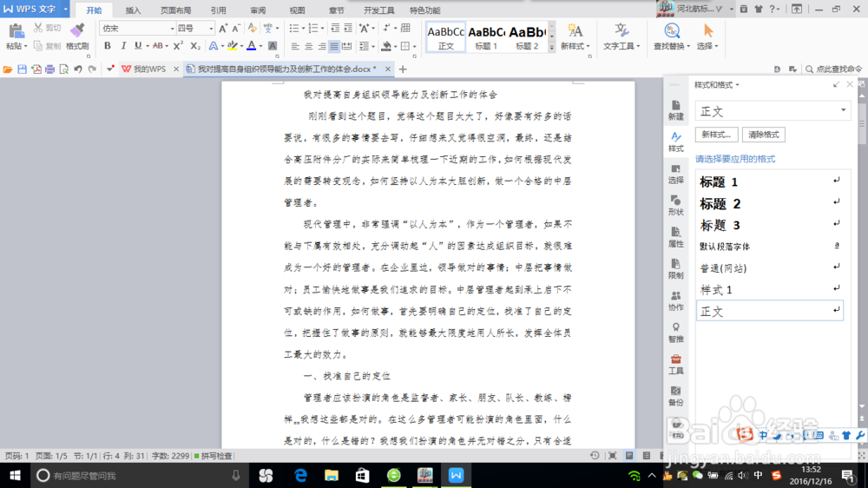Open the font size 四号 dropdown

(x=211, y=29)
